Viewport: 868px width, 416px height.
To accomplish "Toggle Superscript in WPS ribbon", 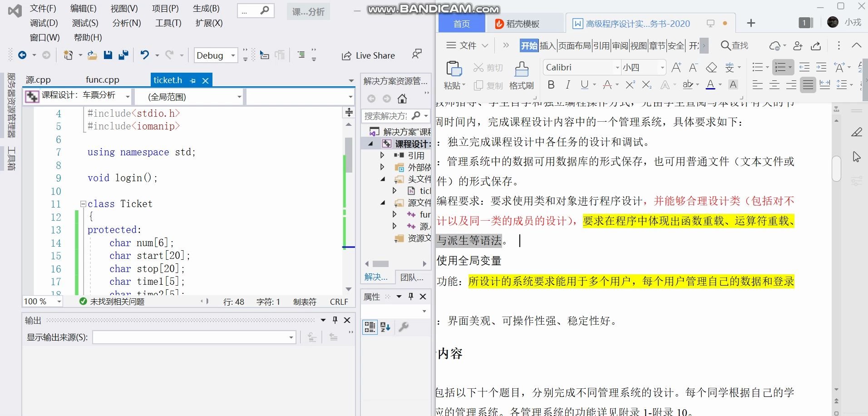I will 630,84.
